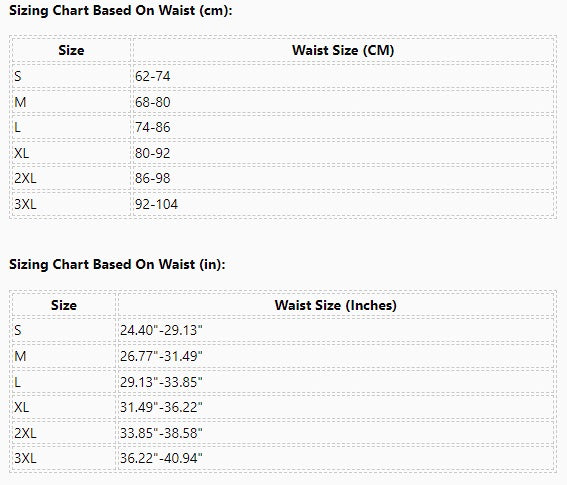567x485 pixels.
Task: Select the 'Waist Size (Inches)' column header
Action: [x=336, y=305]
